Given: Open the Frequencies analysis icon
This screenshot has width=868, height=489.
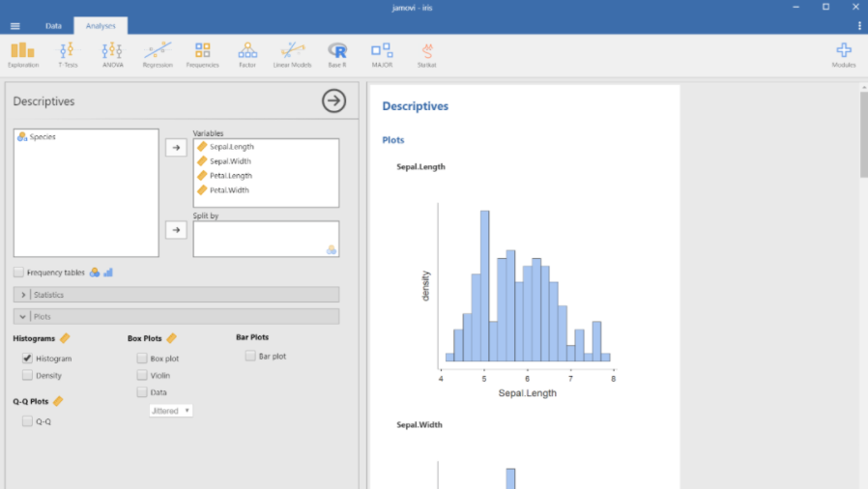Looking at the screenshot, I should coord(202,54).
